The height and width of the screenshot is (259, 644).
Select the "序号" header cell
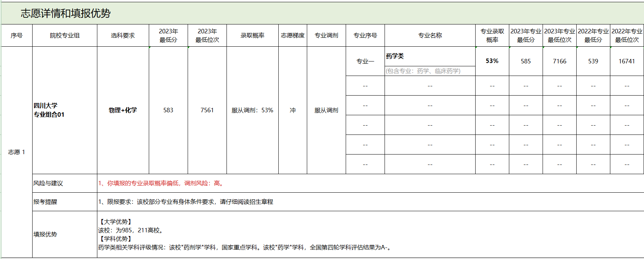click(17, 36)
